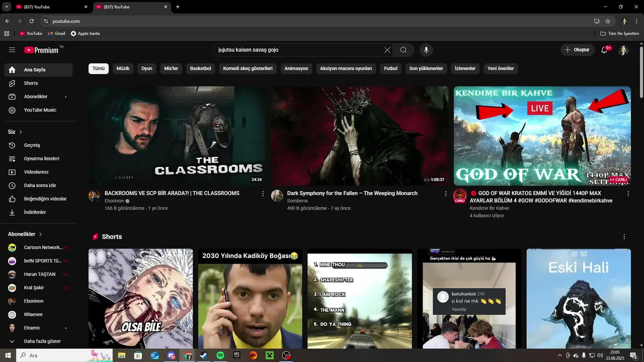Open the Chrome three-dot menu
This screenshot has width=644, height=362.
636,21
